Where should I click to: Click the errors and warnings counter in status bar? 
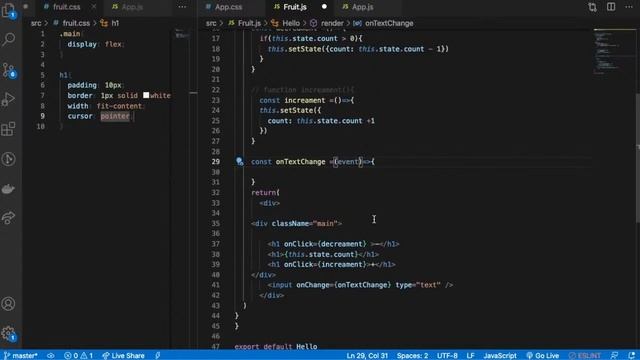tap(78, 356)
